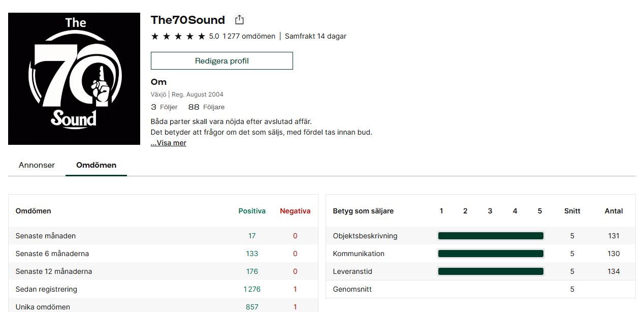644x312 pixels.
Task: Click negative count for Sedan registrering
Action: 295,289
